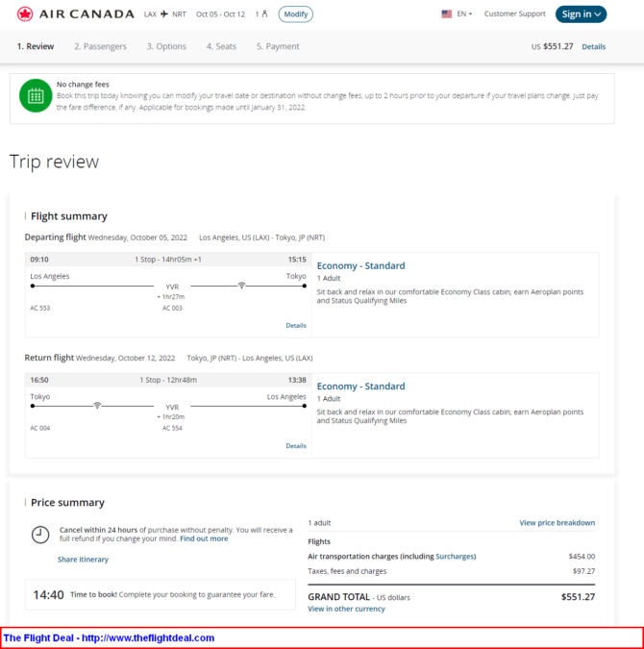Click the NRT destination code in header
This screenshot has height=649, width=644.
179,14
